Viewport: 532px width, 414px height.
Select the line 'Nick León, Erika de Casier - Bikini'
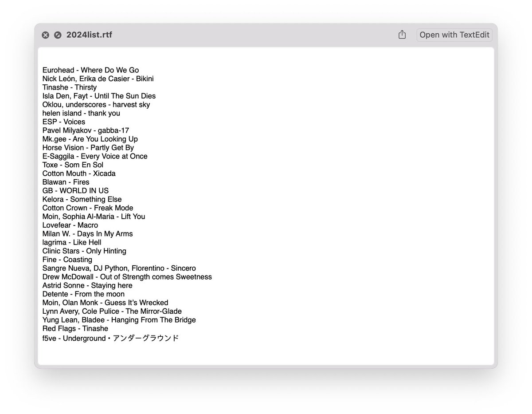tap(98, 79)
